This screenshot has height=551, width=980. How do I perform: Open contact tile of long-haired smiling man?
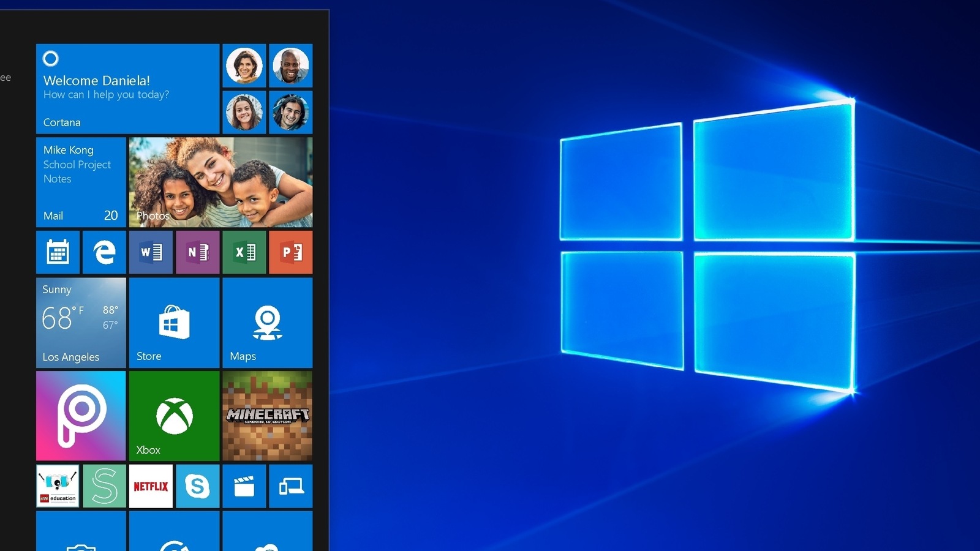(x=291, y=112)
